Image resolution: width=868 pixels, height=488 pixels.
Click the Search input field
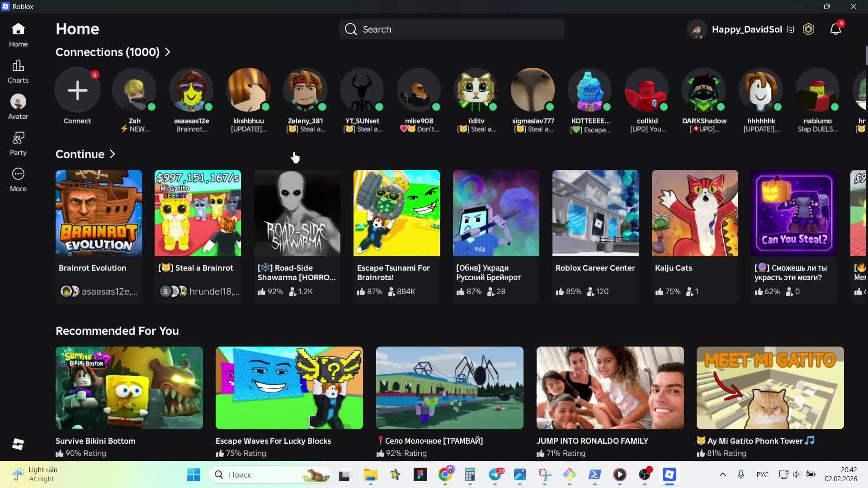click(452, 29)
